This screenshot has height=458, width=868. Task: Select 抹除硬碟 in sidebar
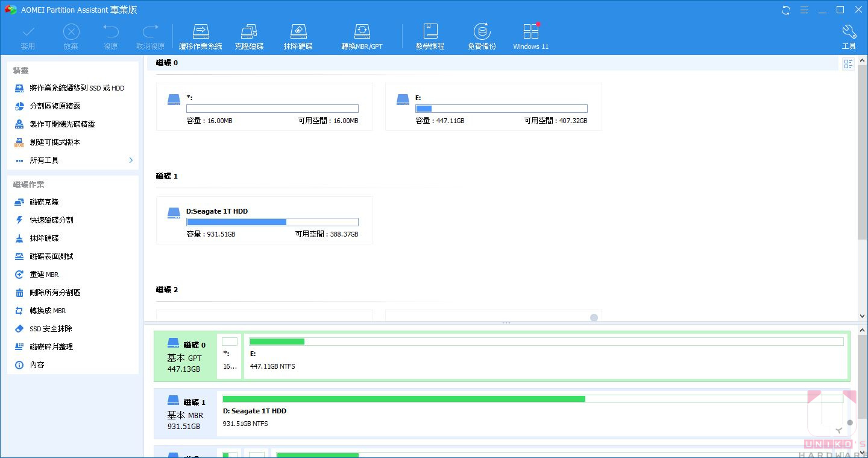pyautogui.click(x=73, y=238)
